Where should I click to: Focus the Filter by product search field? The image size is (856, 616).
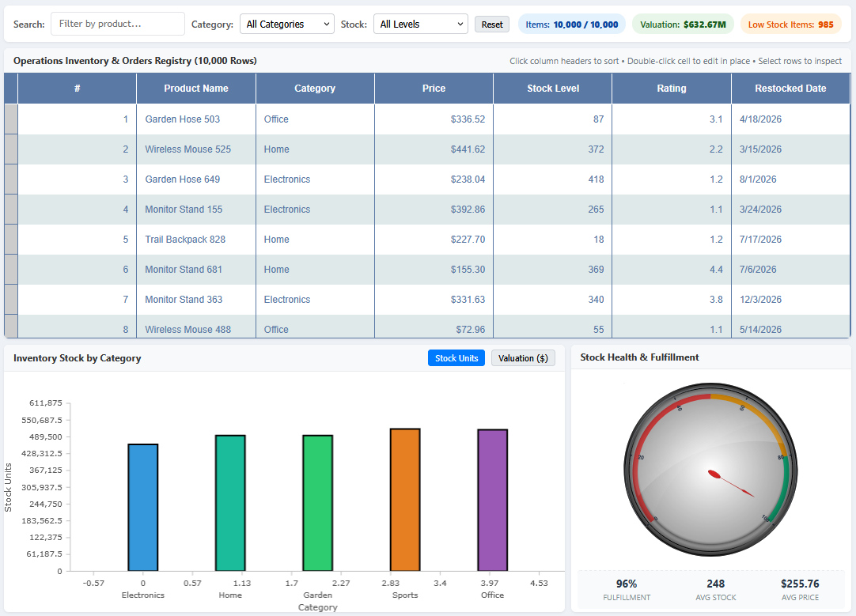click(117, 24)
